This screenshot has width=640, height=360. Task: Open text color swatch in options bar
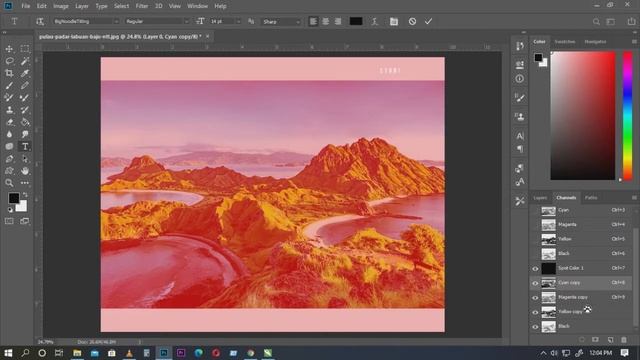[356, 21]
